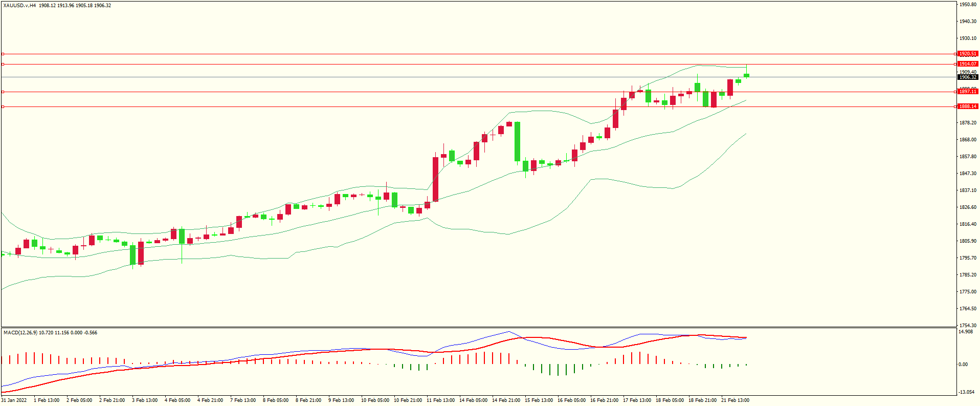The width and height of the screenshot is (980, 406).
Task: Click the 21 Feb 13:00 time label
Action: coord(736,400)
